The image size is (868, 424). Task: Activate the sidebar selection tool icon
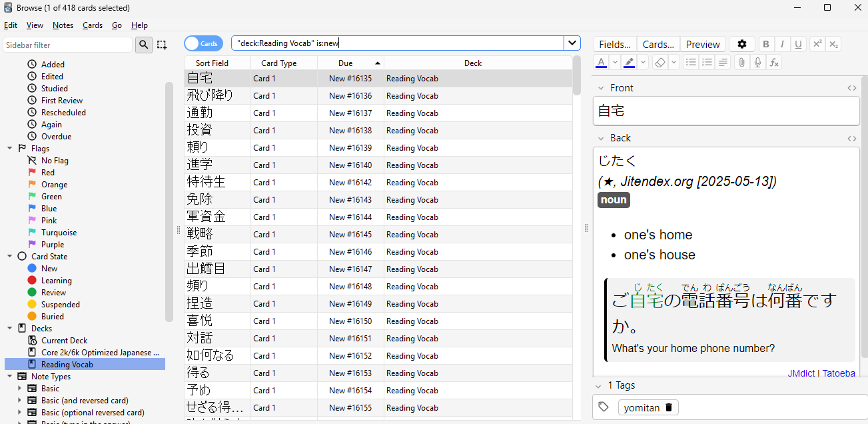[162, 45]
